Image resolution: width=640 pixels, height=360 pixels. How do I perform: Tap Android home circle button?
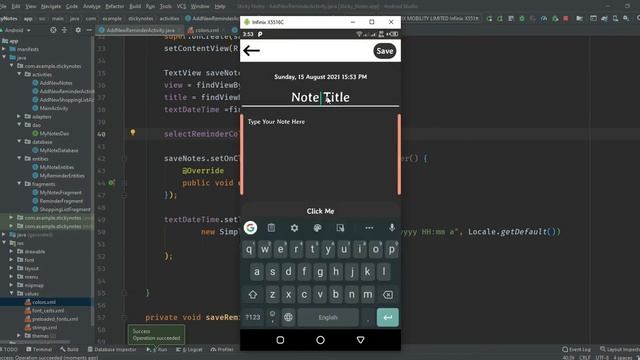click(320, 340)
